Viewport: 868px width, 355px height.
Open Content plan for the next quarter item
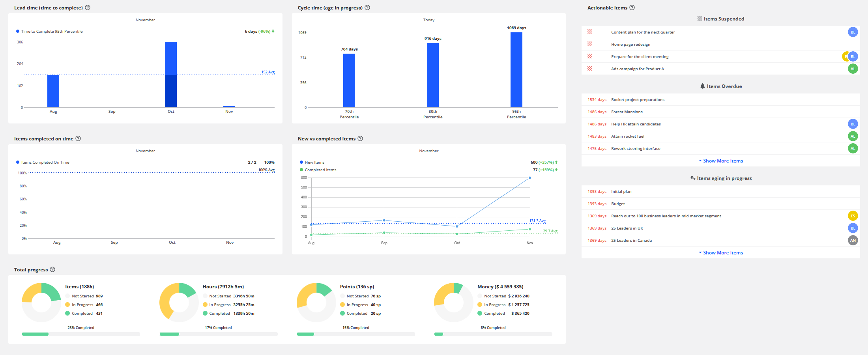[x=643, y=32]
